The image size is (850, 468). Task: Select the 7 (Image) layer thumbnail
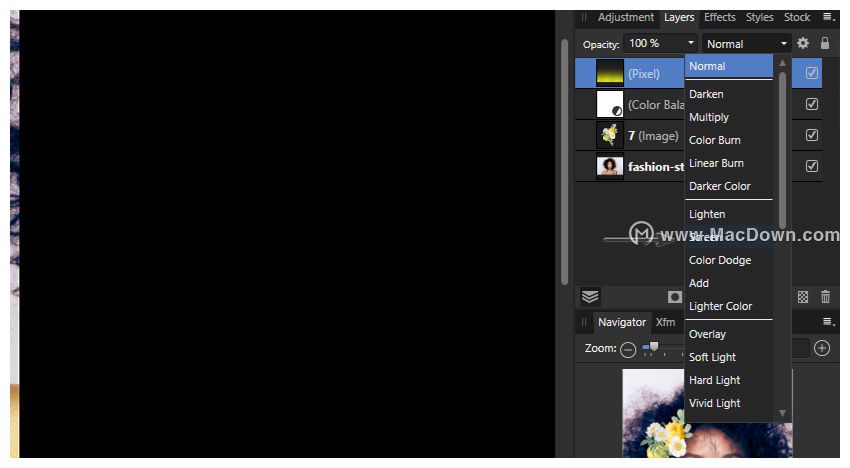pos(610,135)
